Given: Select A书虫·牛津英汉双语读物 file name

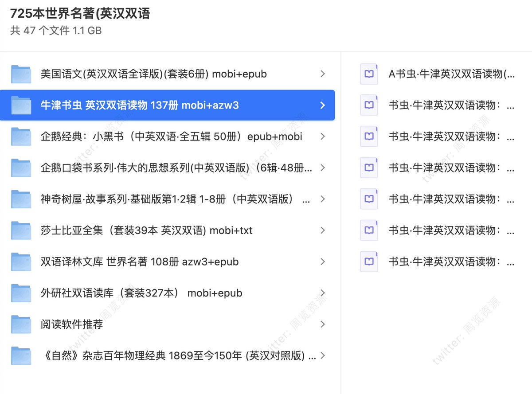Looking at the screenshot, I should point(452,74).
